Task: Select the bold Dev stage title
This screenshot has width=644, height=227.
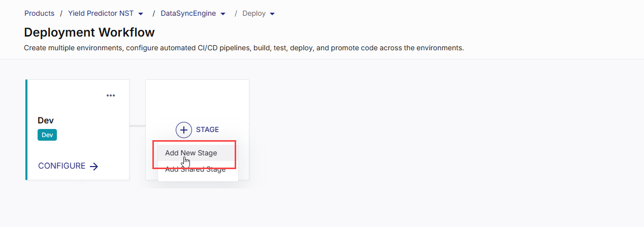Action: click(46, 120)
